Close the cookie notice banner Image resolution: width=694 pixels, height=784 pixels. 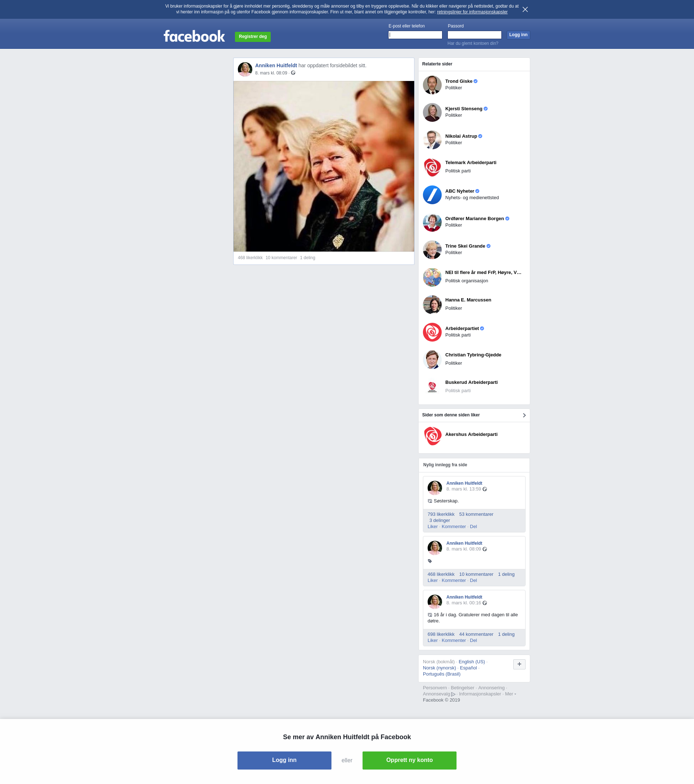tap(525, 10)
